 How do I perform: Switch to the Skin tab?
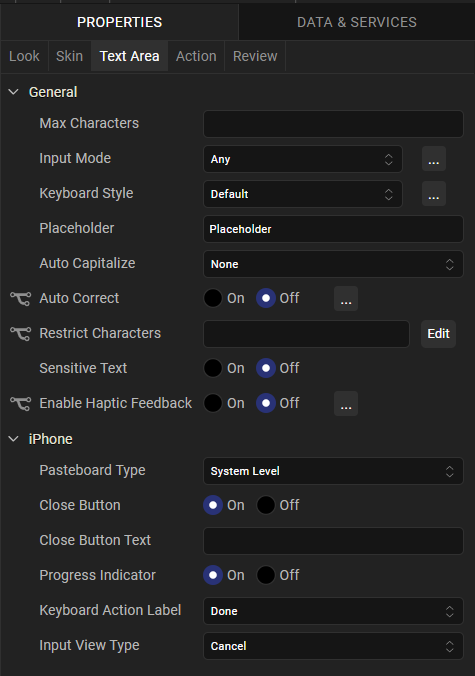[x=69, y=56]
